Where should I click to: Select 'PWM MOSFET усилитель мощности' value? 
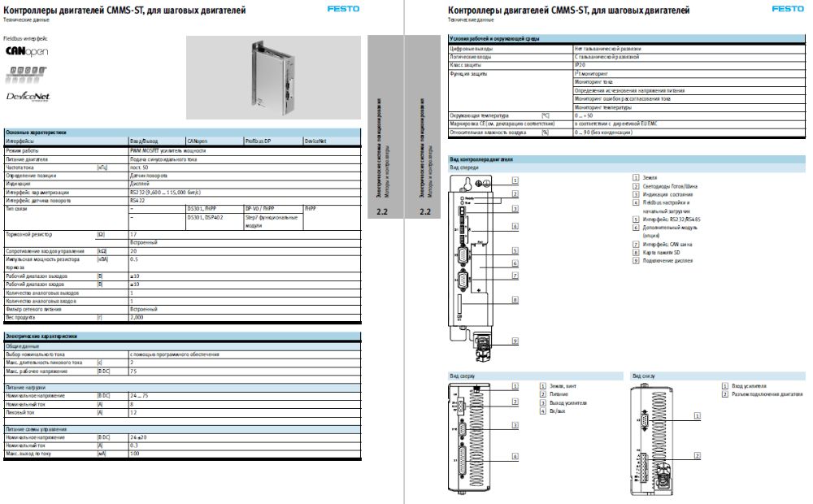[168, 151]
